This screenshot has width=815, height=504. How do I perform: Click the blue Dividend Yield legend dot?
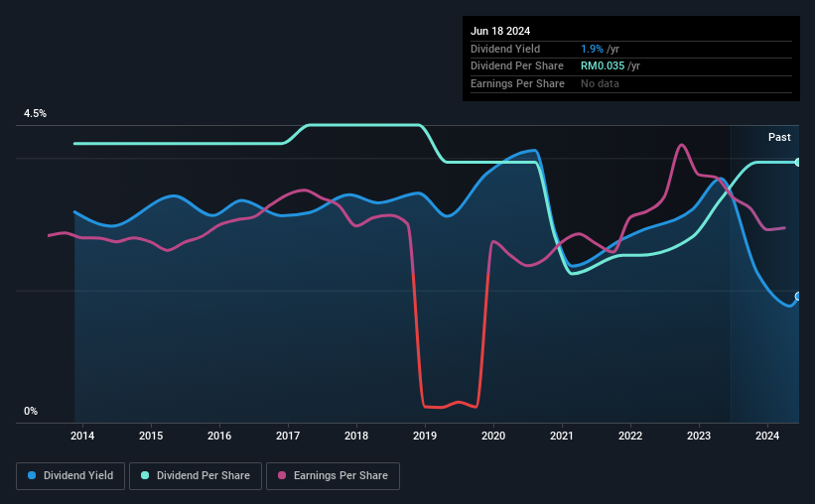pos(32,475)
